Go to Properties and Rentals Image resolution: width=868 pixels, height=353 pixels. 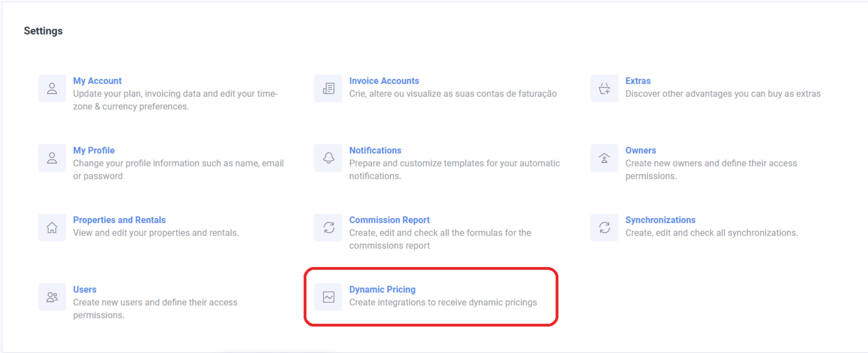tap(119, 220)
